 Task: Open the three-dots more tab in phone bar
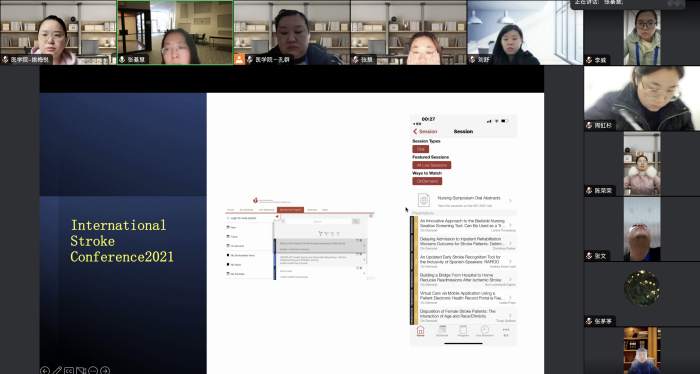(x=506, y=331)
